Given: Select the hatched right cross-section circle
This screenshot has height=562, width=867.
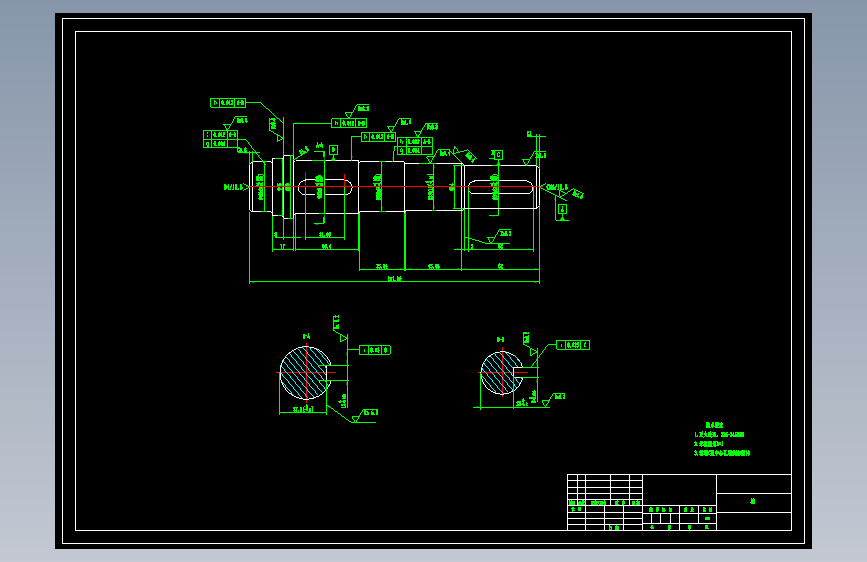Looking at the screenshot, I should (502, 373).
